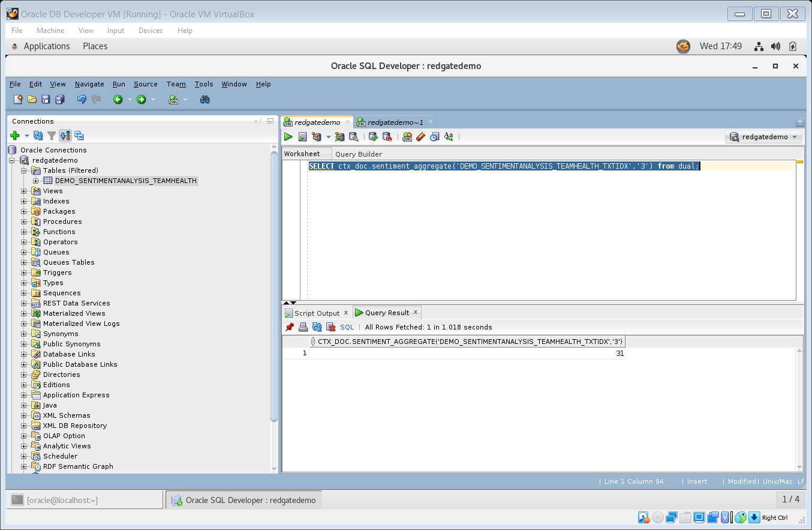Image resolution: width=812 pixels, height=530 pixels.
Task: Expand the Procedures node
Action: pos(24,221)
